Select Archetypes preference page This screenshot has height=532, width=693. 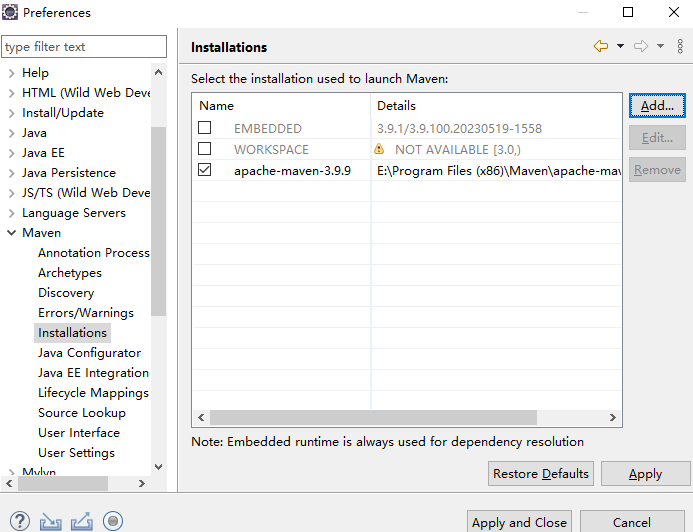click(x=70, y=273)
